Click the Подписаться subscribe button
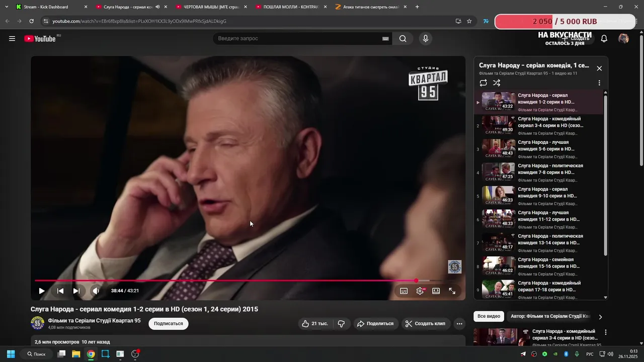Image resolution: width=644 pixels, height=362 pixels. [x=169, y=324]
